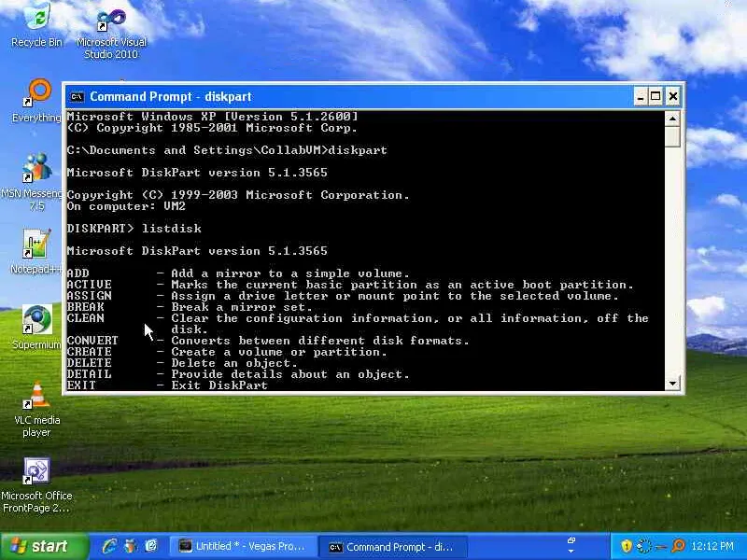Click the CLEAN command help line
The width and height of the screenshot is (747, 560).
[358, 324]
